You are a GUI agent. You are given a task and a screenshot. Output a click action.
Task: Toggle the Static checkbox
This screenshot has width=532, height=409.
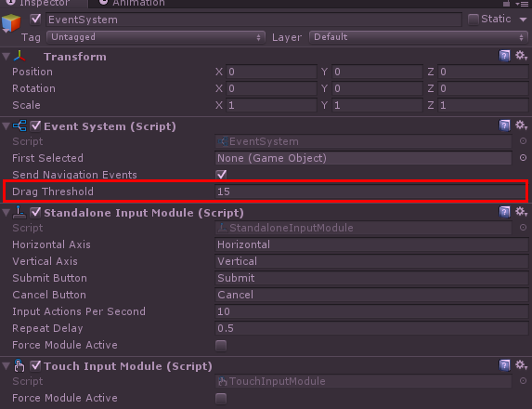[x=473, y=20]
